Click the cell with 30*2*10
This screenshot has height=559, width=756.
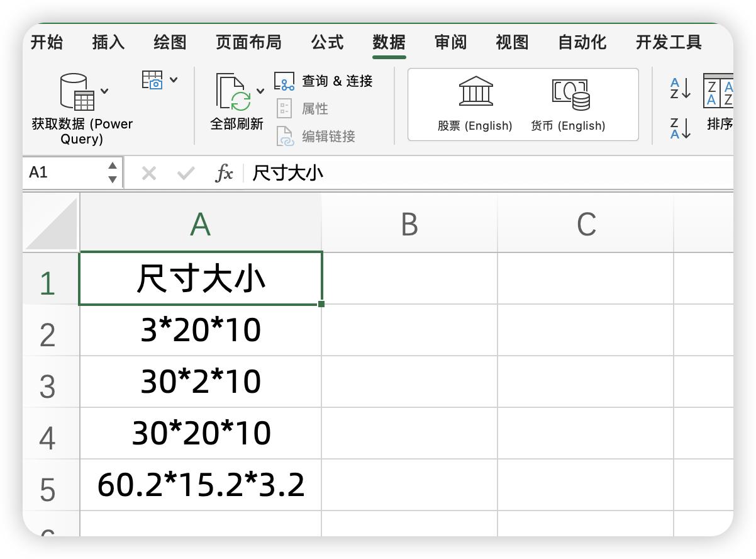click(x=201, y=382)
